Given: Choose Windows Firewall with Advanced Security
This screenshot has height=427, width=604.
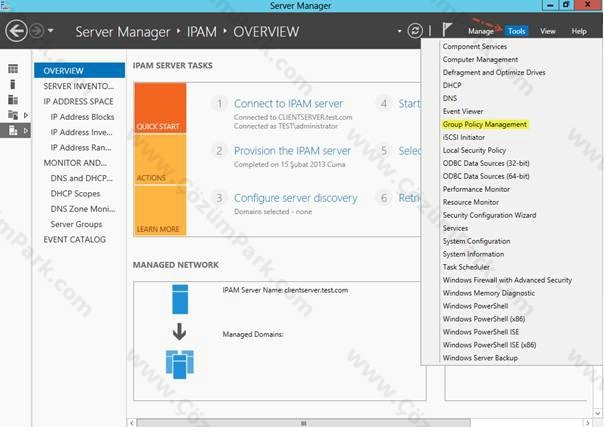Looking at the screenshot, I should (507, 280).
